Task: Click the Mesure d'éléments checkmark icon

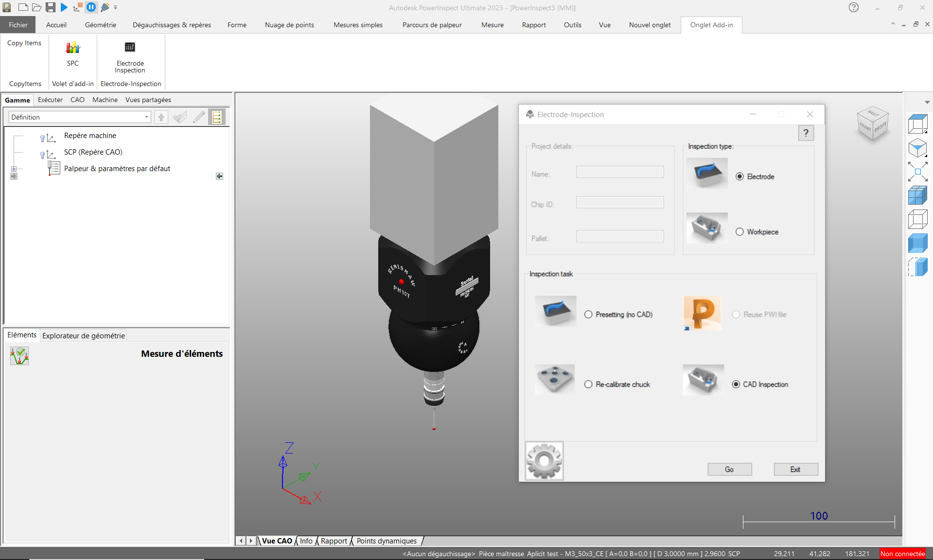Action: click(x=19, y=356)
